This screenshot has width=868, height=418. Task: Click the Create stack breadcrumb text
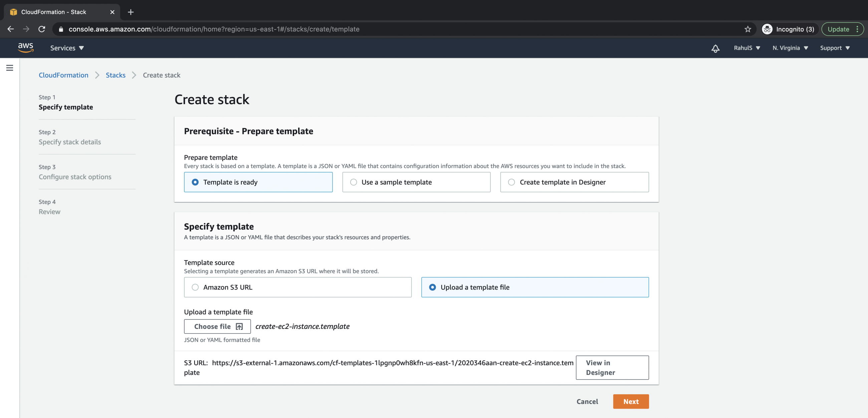point(161,75)
